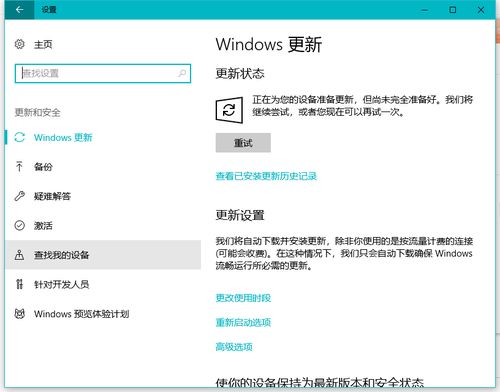This screenshot has height=392, width=500.
Task: Click the 更新状态 heading
Action: pos(240,73)
